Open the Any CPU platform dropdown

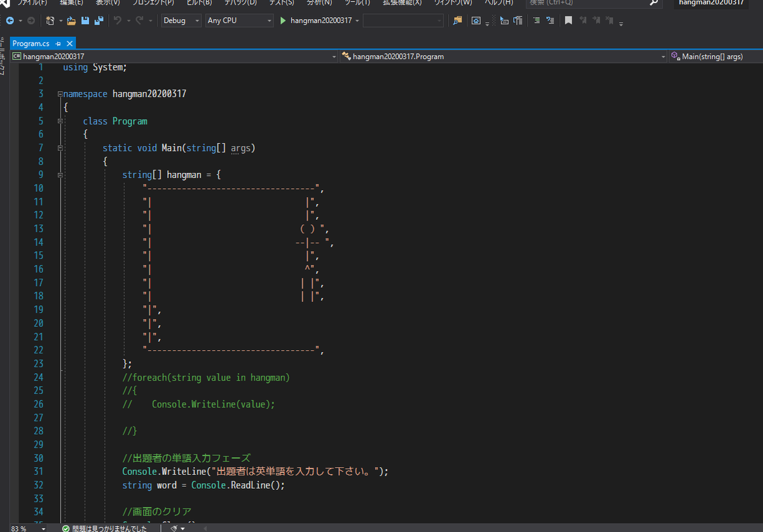239,20
